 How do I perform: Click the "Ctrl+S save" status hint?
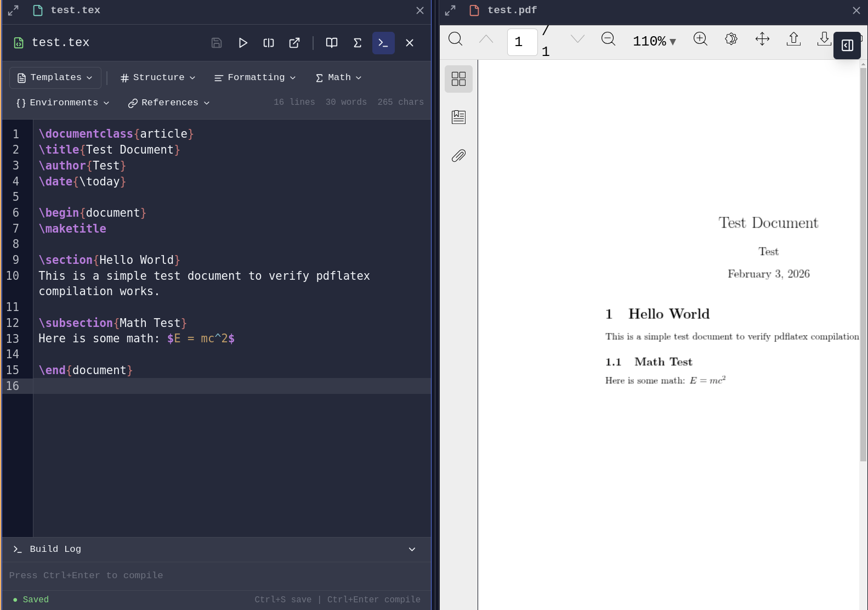click(x=283, y=600)
